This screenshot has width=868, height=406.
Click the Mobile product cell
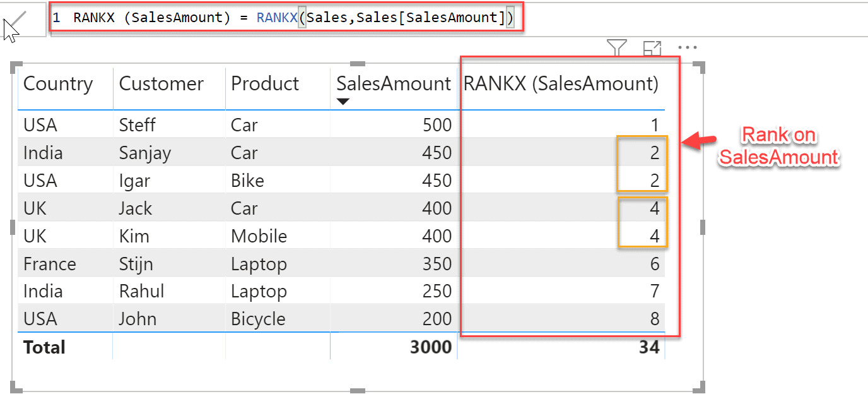click(259, 236)
